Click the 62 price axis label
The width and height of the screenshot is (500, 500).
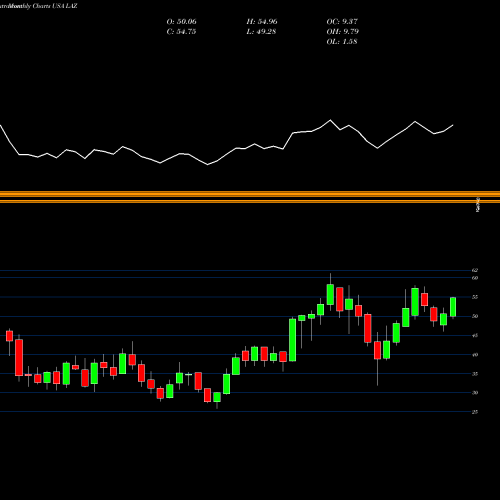click(475, 270)
